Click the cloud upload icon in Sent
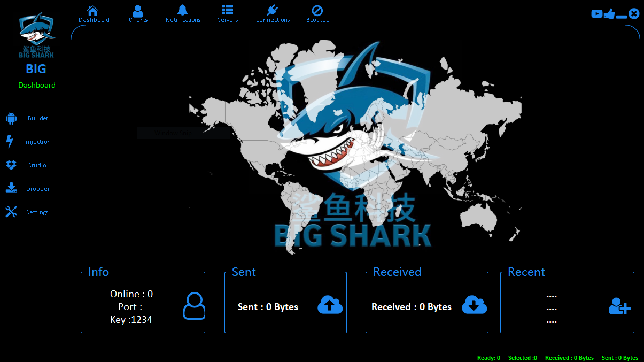This screenshot has width=644, height=362. click(330, 305)
